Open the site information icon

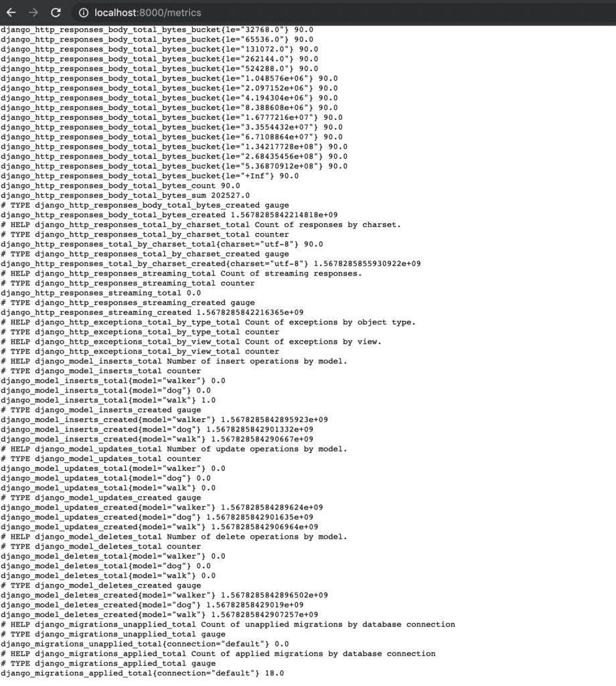83,13
